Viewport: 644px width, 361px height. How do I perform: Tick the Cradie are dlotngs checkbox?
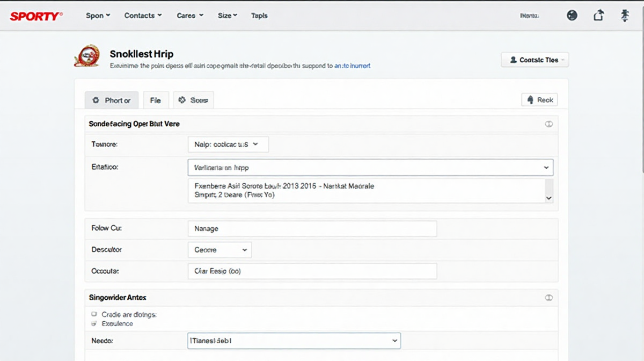coord(94,314)
